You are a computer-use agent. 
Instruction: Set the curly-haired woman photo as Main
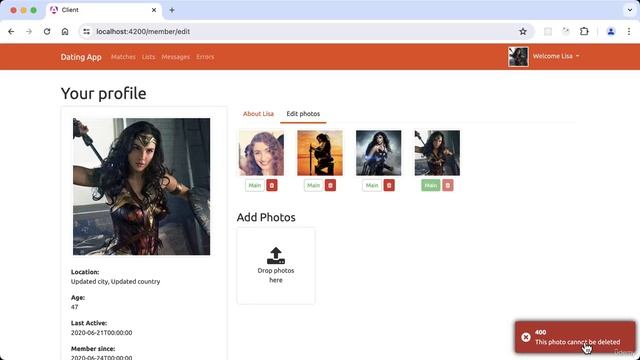(255, 185)
